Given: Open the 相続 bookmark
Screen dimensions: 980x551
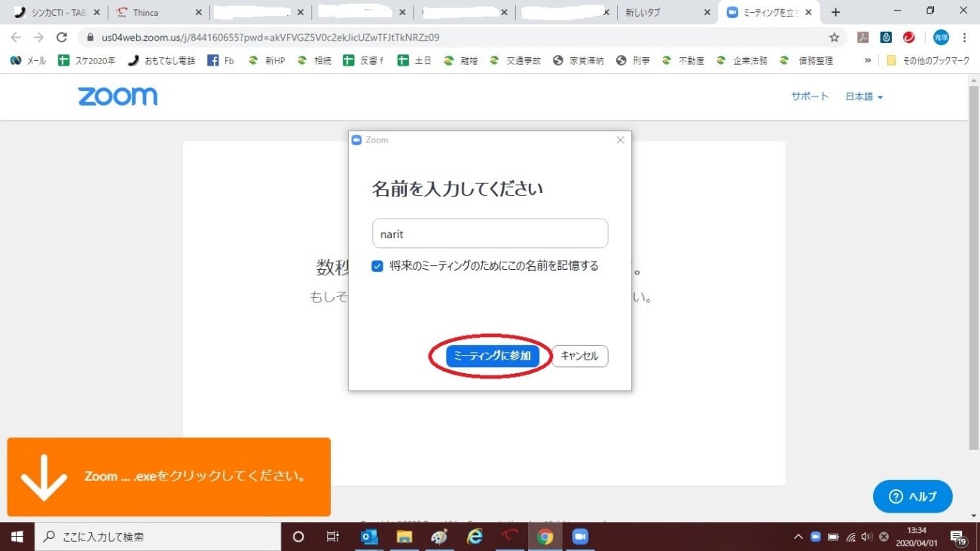Looking at the screenshot, I should pos(314,60).
